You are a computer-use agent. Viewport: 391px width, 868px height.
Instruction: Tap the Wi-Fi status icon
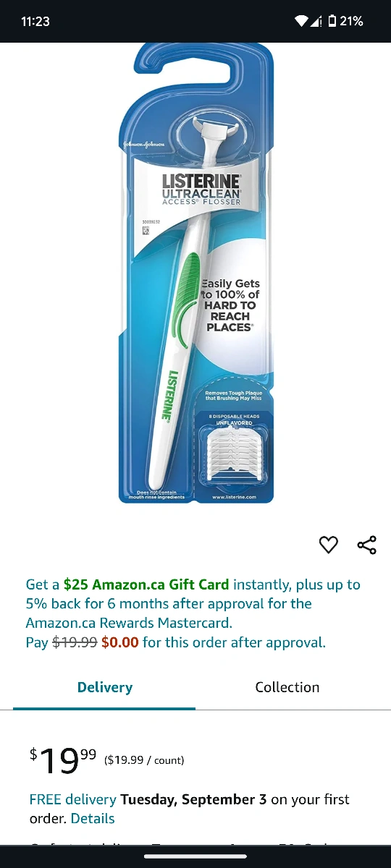tap(301, 21)
